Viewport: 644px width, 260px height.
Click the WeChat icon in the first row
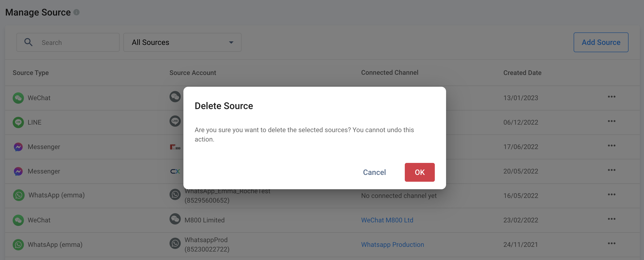pos(18,98)
